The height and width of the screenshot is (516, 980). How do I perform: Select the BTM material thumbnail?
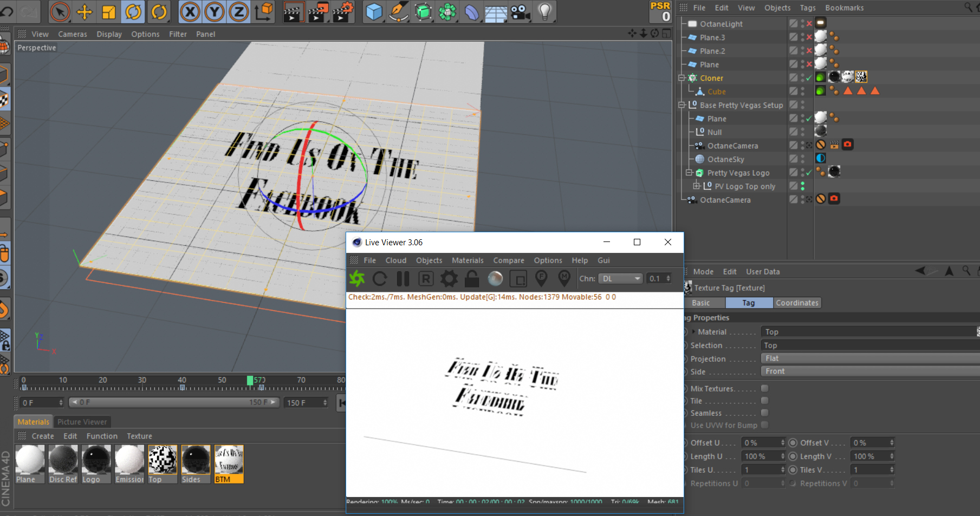(229, 460)
